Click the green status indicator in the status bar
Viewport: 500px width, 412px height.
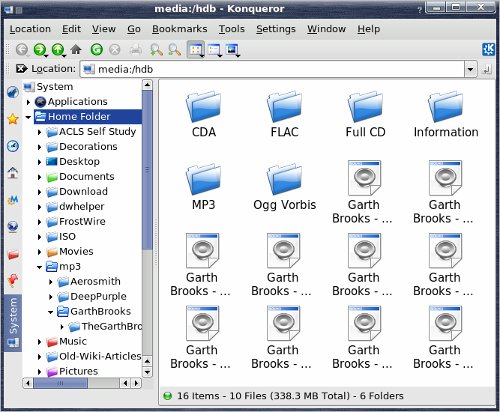pos(168,396)
